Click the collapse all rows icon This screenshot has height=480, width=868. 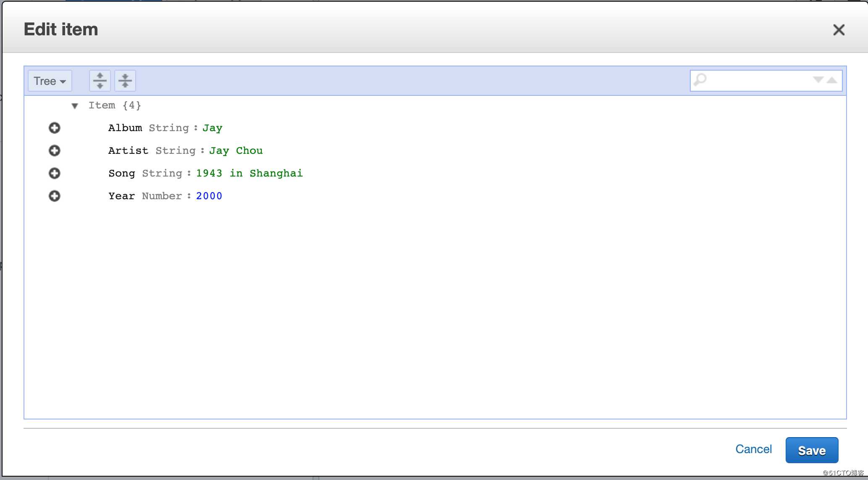point(125,81)
